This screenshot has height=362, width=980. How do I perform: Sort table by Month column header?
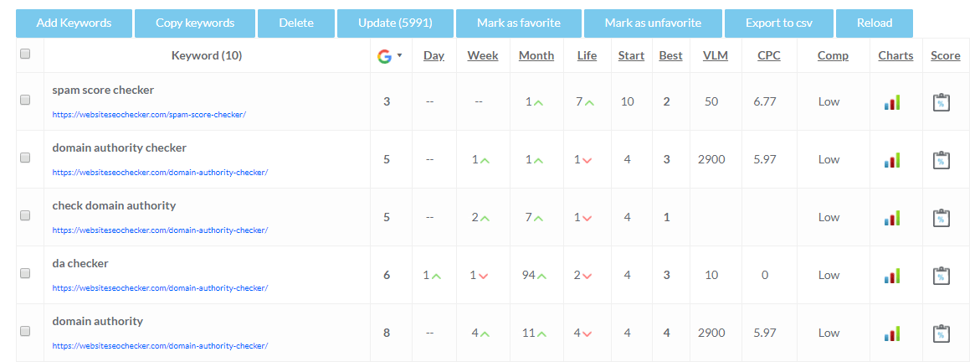[536, 56]
